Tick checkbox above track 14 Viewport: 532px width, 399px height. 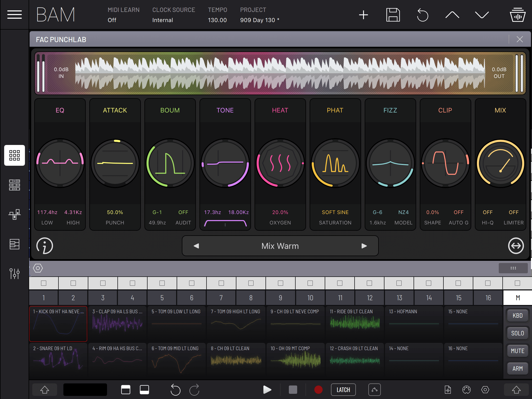(x=429, y=283)
